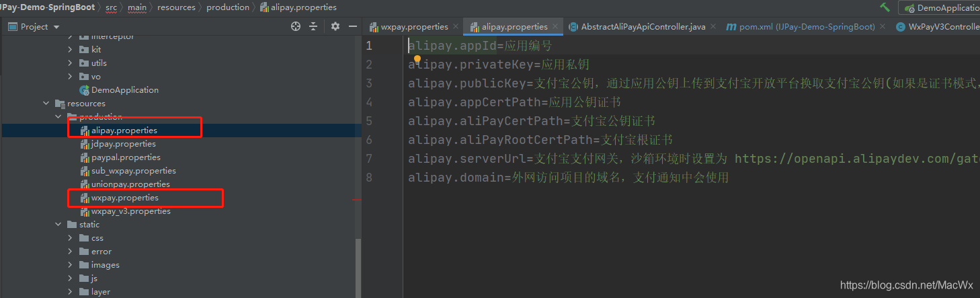The width and height of the screenshot is (980, 298).
Task: Expand the css folder arrow
Action: [x=71, y=238]
